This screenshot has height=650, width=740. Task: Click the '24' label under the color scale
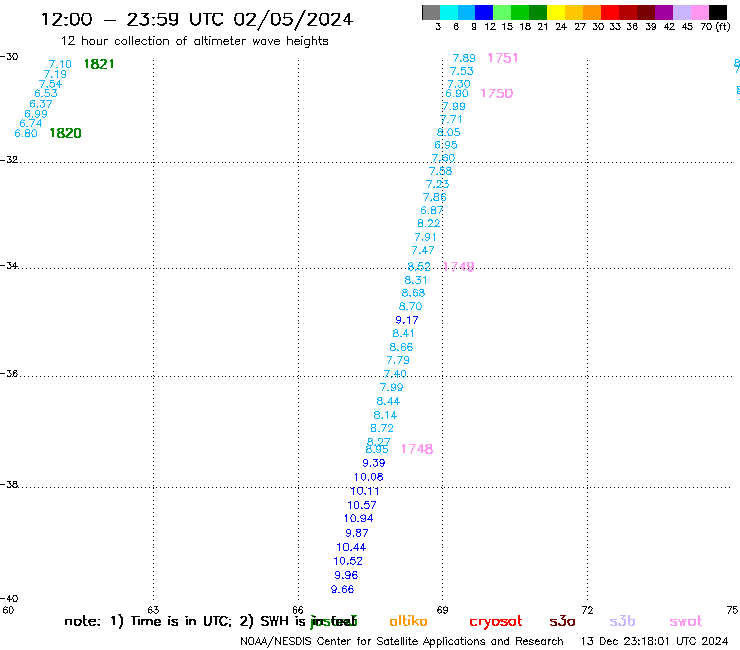pos(561,27)
